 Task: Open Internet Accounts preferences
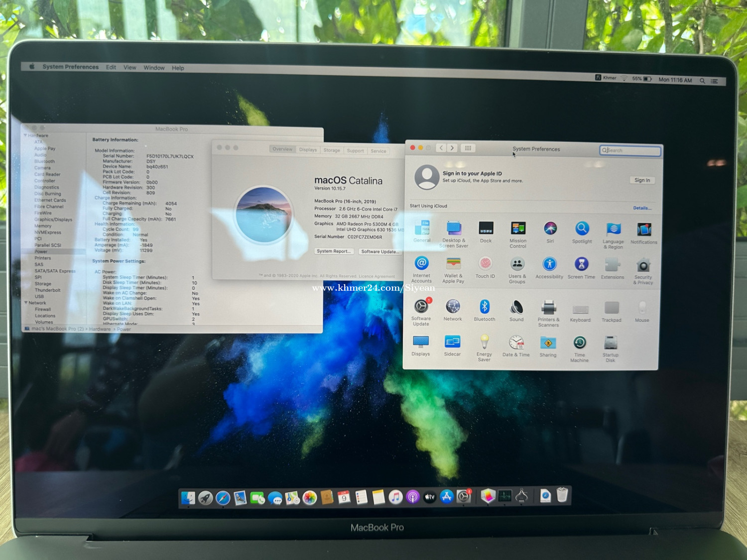(x=421, y=269)
